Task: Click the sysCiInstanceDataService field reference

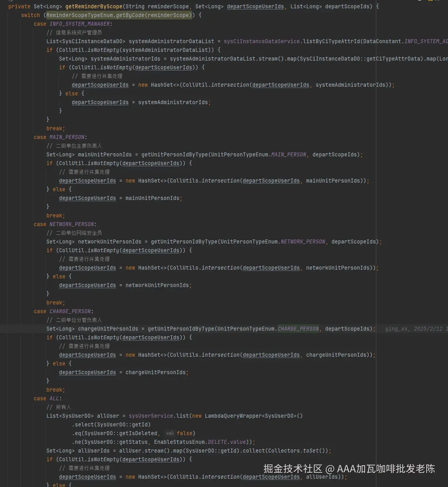Action: (261, 41)
